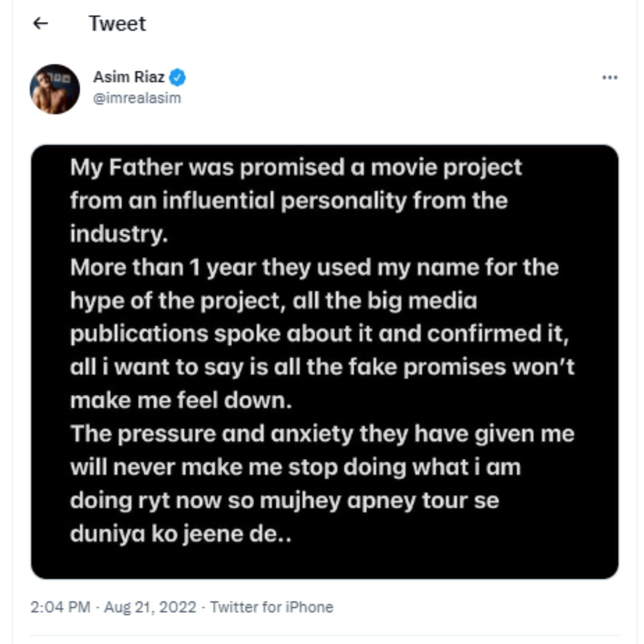Click the 'The pressure and anxiety' line
This screenshot has width=644, height=644.
pyautogui.click(x=322, y=434)
